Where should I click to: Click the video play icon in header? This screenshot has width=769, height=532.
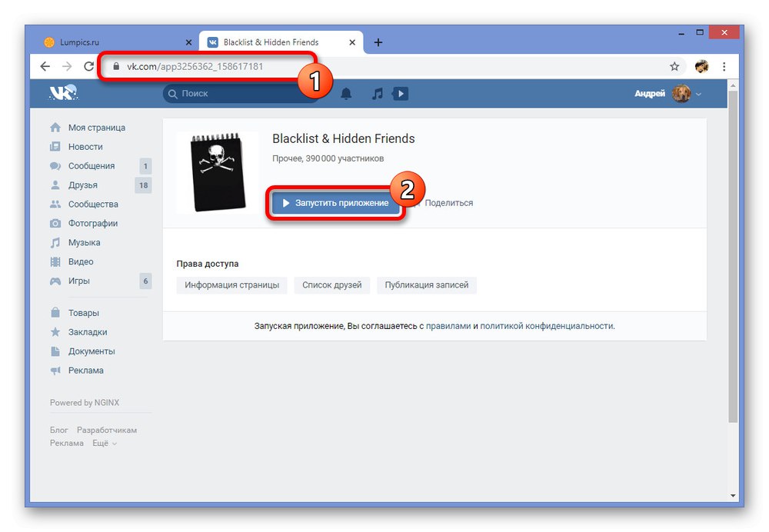(x=400, y=93)
